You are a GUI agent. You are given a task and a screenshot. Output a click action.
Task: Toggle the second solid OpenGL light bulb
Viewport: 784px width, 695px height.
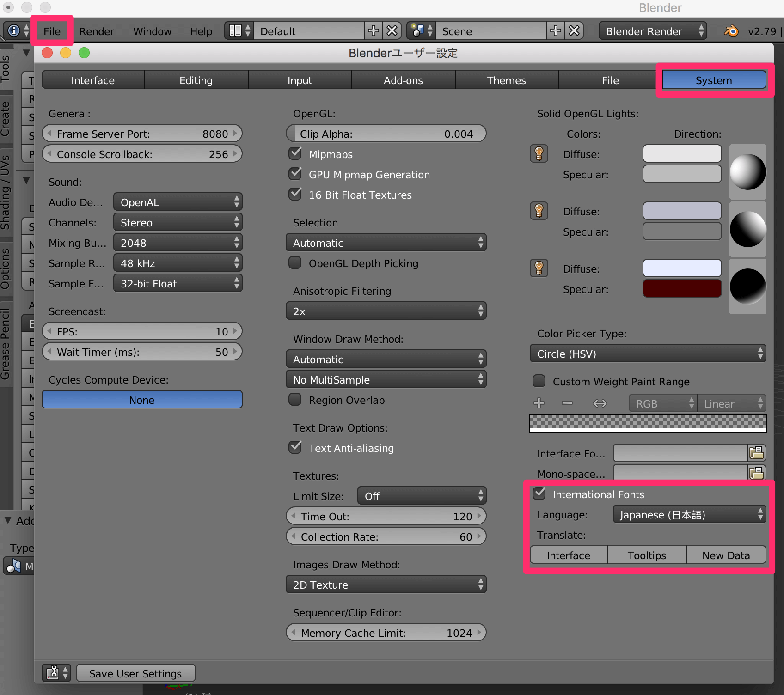click(x=539, y=211)
